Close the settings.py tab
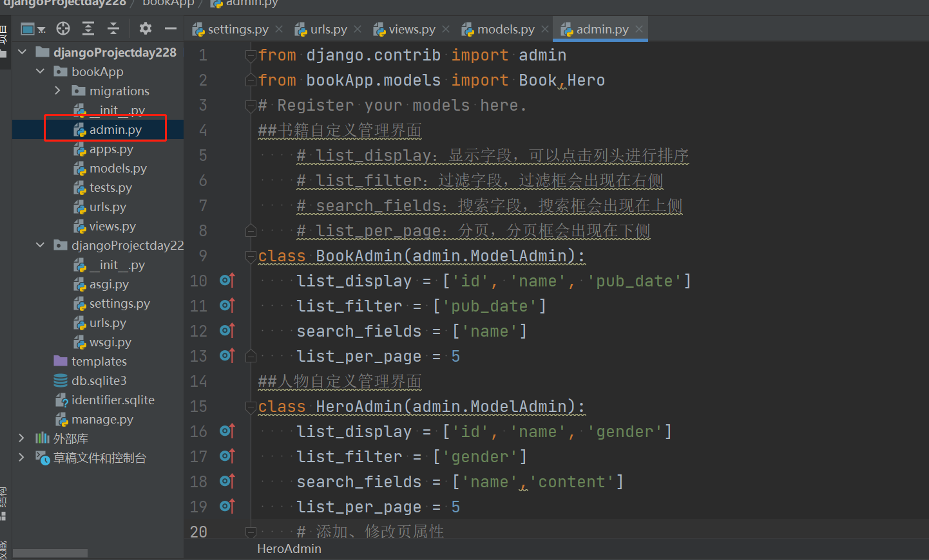The width and height of the screenshot is (929, 560). tap(279, 29)
